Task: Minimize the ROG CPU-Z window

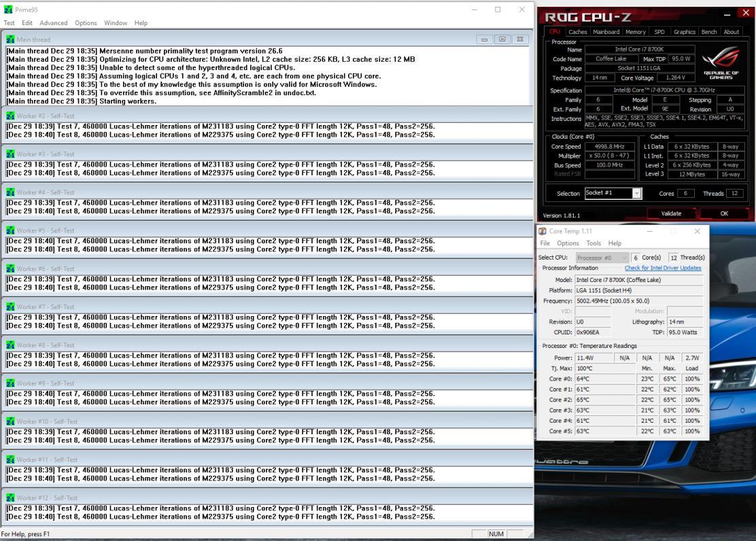Action: click(x=727, y=14)
